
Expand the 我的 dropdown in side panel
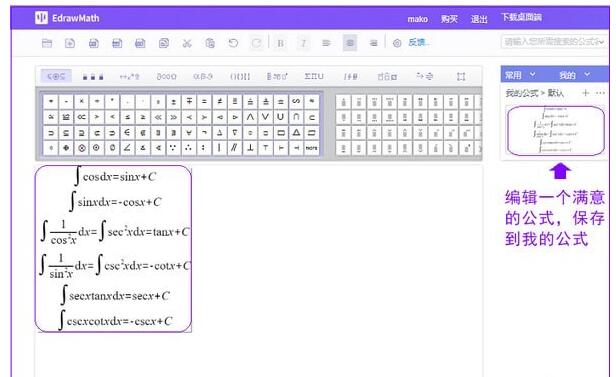click(587, 74)
